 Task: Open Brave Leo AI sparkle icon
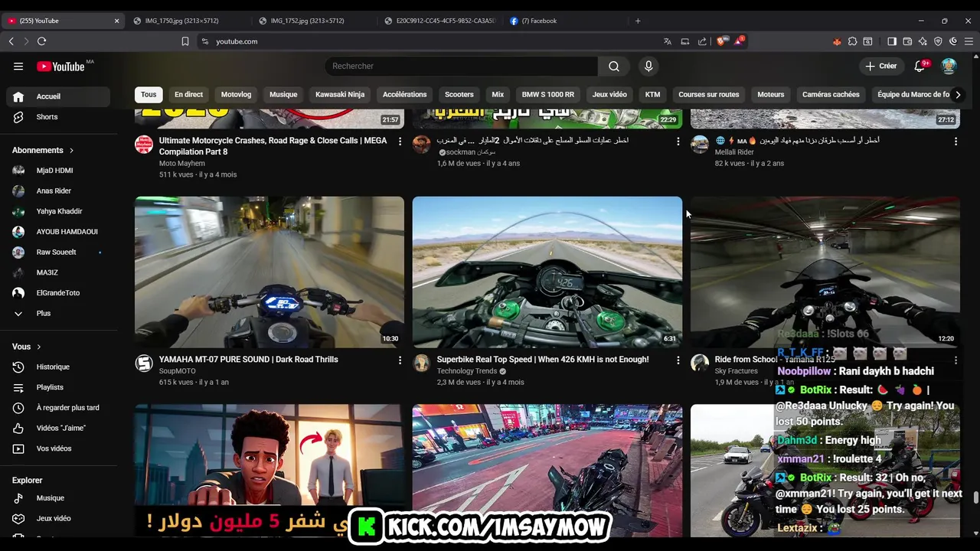coord(923,41)
